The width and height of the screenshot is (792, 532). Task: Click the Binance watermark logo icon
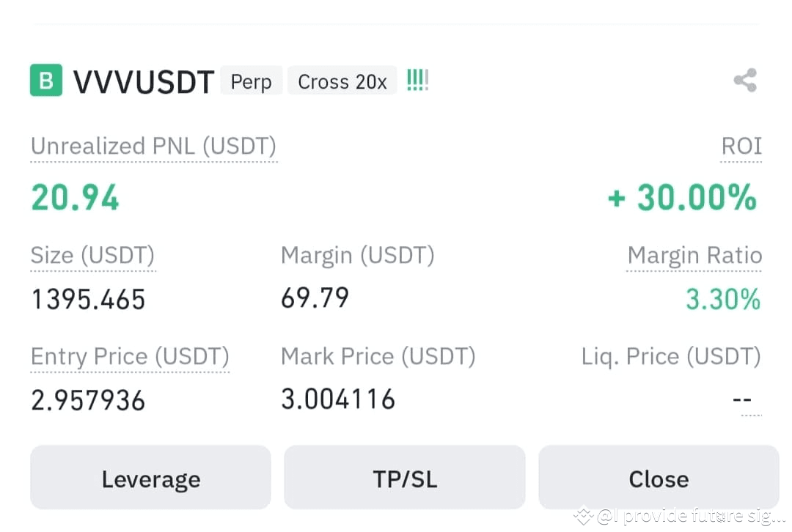[x=583, y=515]
